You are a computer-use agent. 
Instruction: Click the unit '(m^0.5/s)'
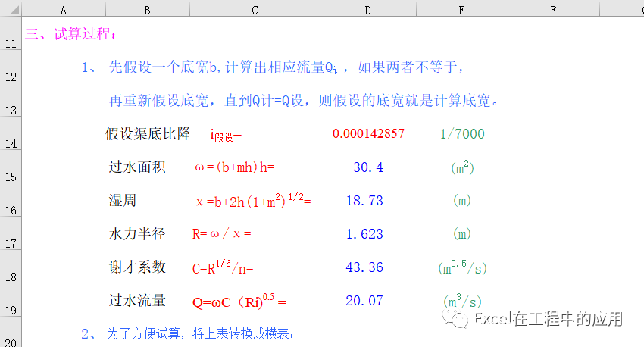[x=462, y=267]
